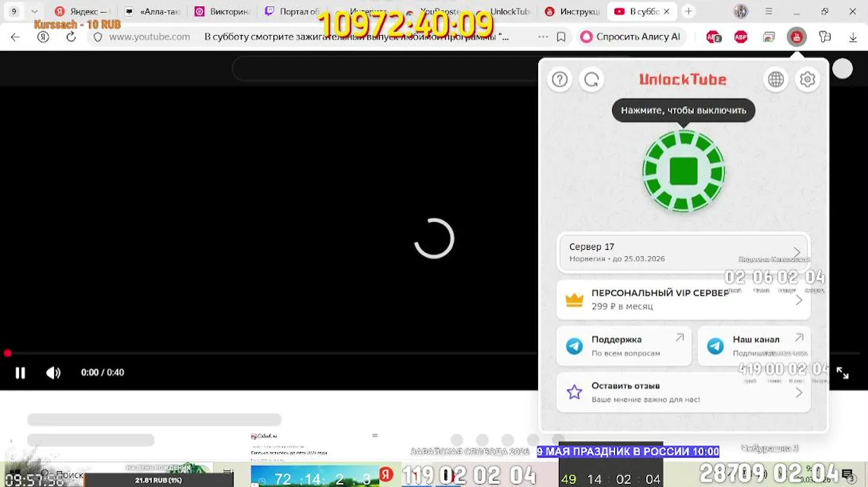The height and width of the screenshot is (487, 868).
Task: Click the UnlockTube refresh icon
Action: coord(592,80)
